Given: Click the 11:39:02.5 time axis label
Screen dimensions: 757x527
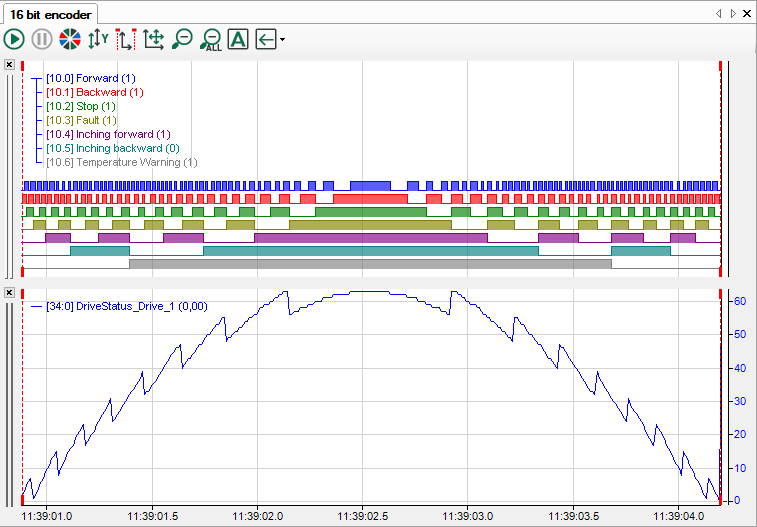Looking at the screenshot, I should (362, 516).
